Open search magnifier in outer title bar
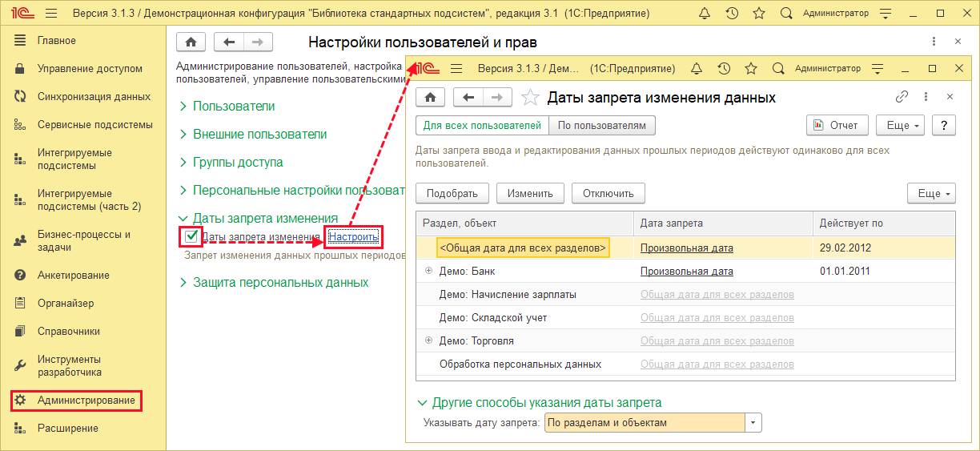Screen dimensions: 980x451 tap(786, 14)
